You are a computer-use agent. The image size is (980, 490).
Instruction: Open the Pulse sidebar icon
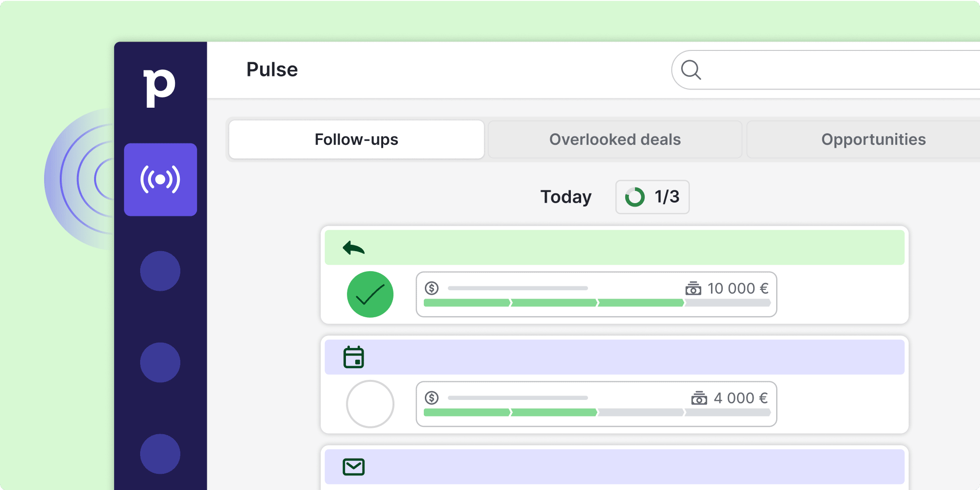pos(160,180)
